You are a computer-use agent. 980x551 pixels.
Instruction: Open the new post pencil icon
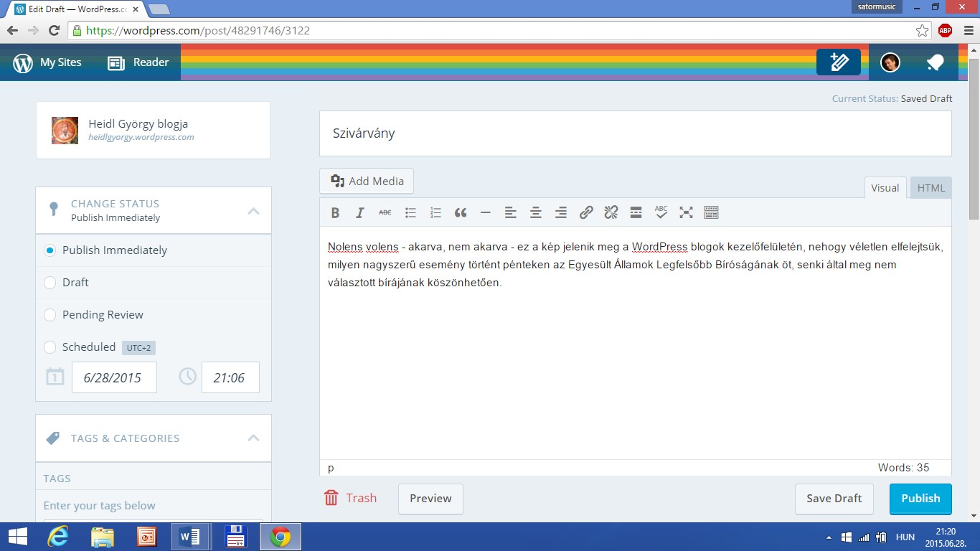pyautogui.click(x=838, y=62)
